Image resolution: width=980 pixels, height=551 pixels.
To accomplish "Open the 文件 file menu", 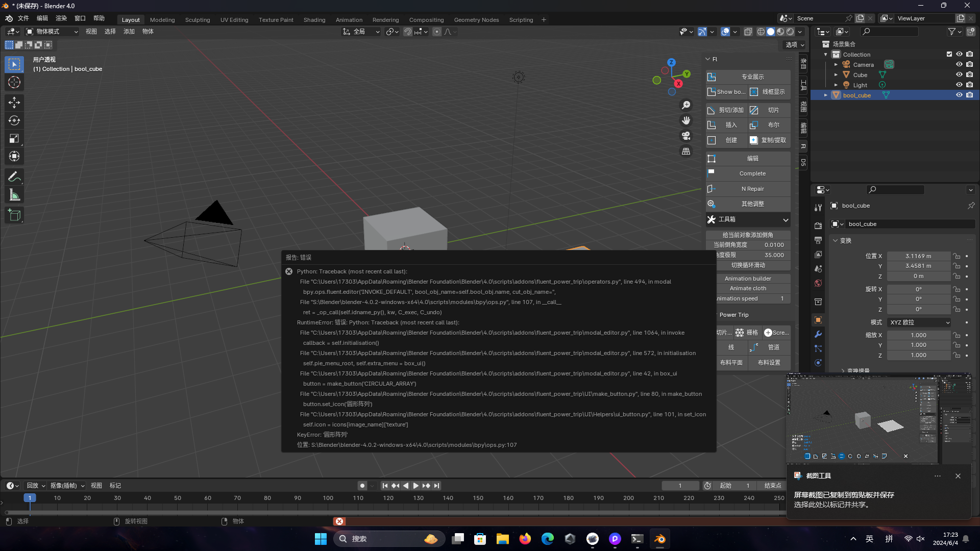I will point(23,18).
